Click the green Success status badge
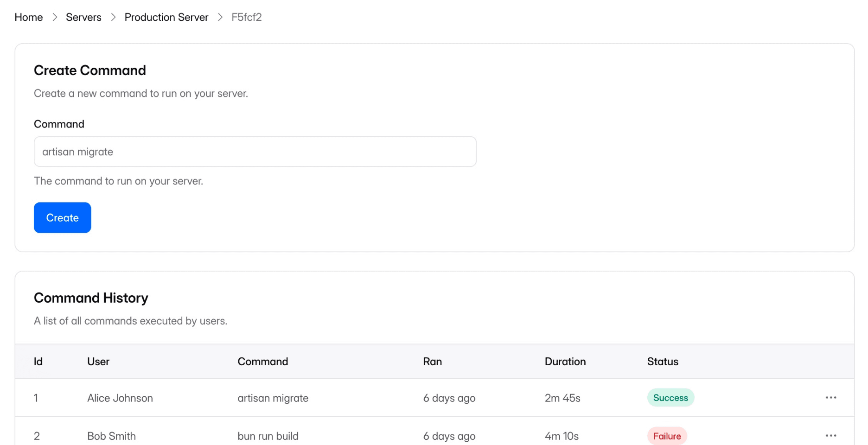868x445 pixels. [670, 398]
